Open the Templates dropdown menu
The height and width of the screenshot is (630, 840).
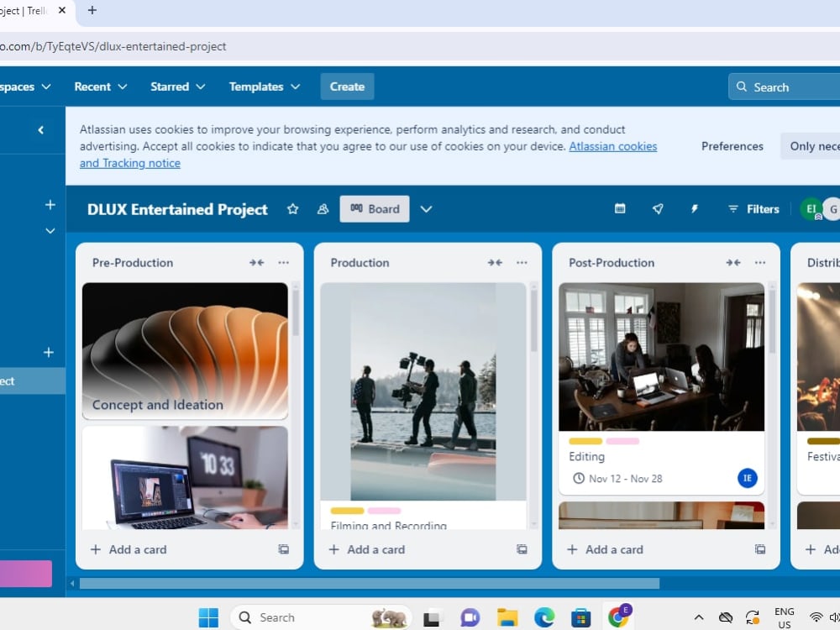(264, 87)
